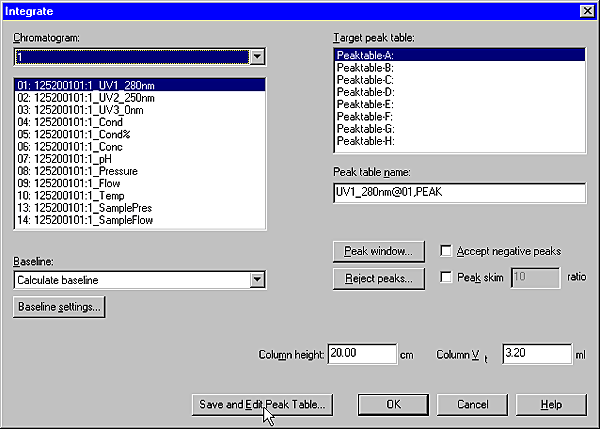Select curve 04 Cond in list
600x429 pixels.
65,122
